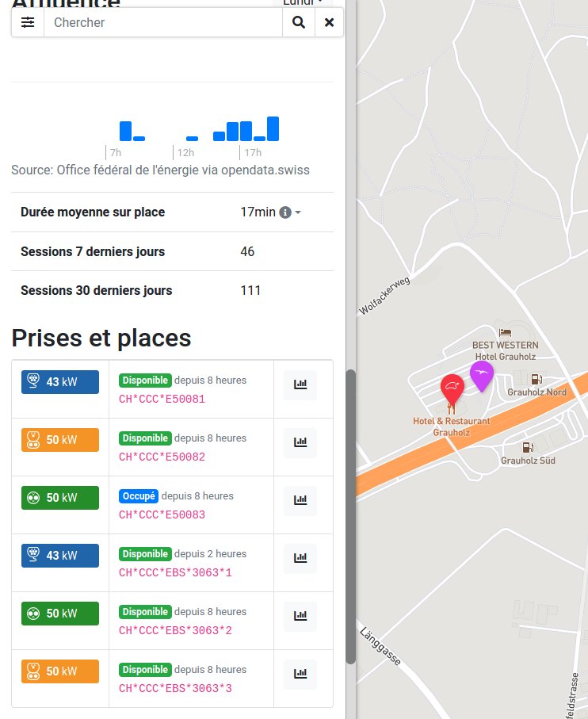The width and height of the screenshot is (588, 719).
Task: Click the Source opendata.swiss text
Action: (160, 170)
